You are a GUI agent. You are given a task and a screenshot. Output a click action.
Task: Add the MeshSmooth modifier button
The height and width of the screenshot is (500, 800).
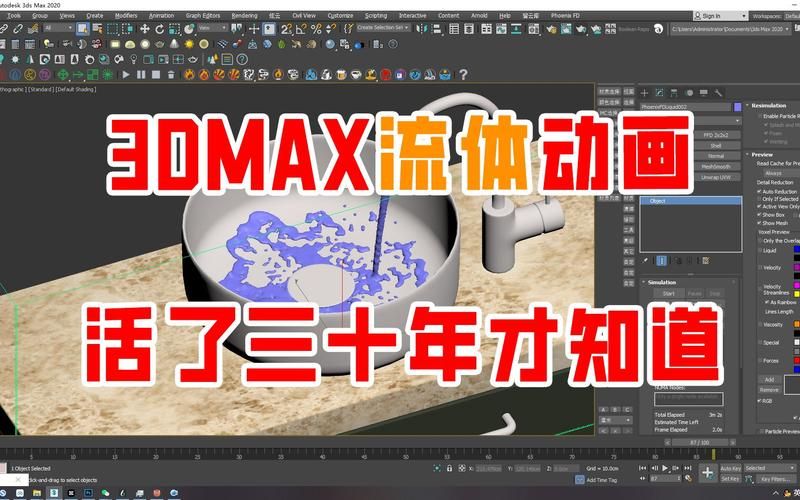pyautogui.click(x=715, y=167)
